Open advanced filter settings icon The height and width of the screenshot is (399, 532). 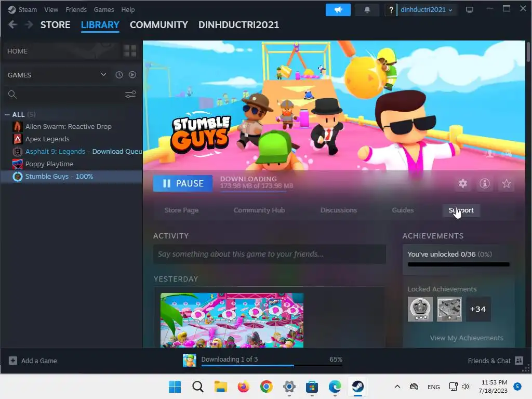point(130,95)
